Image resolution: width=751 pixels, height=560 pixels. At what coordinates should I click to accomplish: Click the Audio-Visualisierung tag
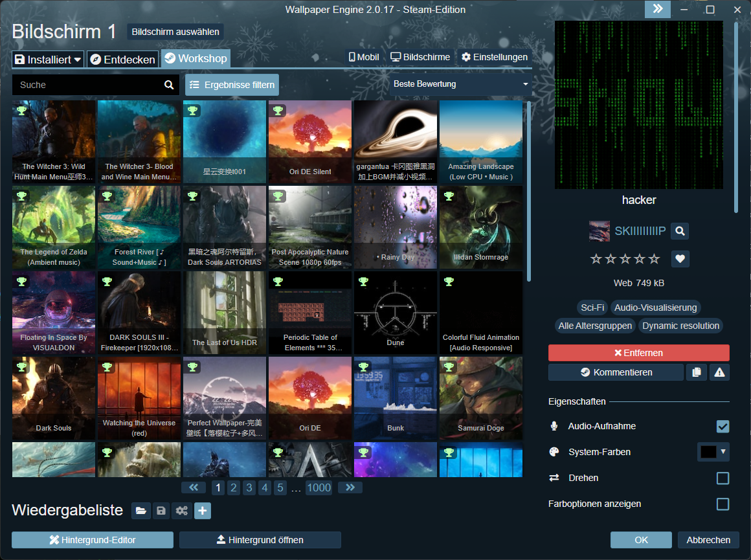655,308
